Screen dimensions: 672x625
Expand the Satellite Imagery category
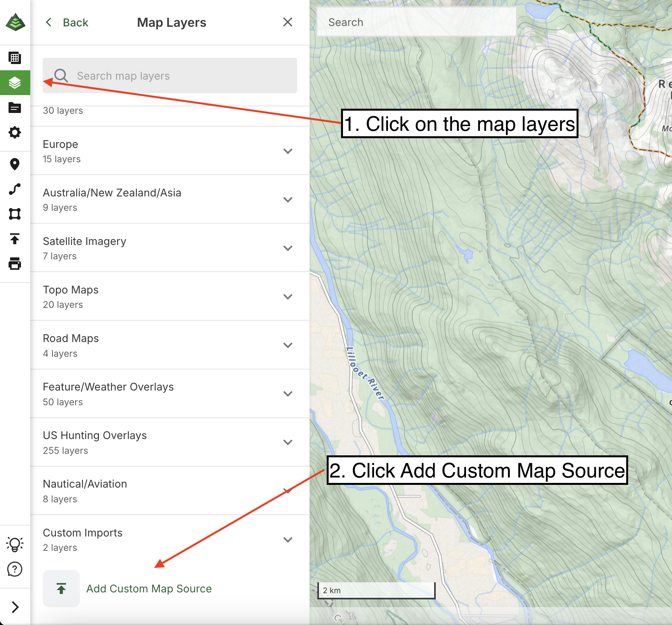288,248
